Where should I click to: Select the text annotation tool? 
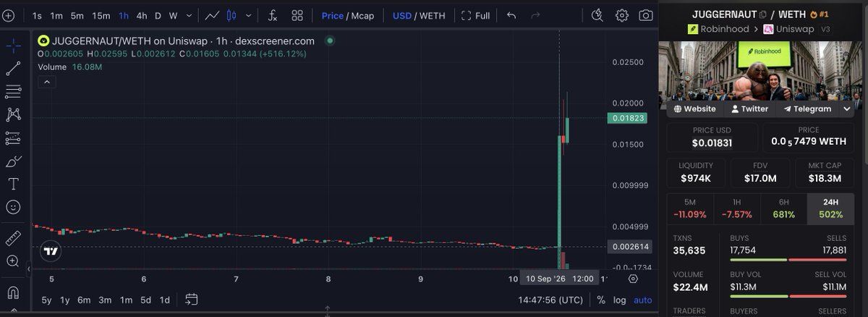tap(13, 184)
